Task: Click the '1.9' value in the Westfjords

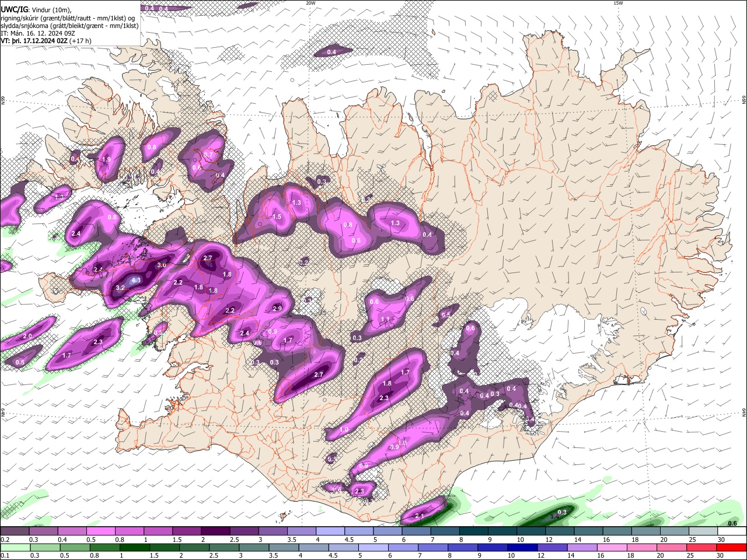Action: click(x=106, y=159)
